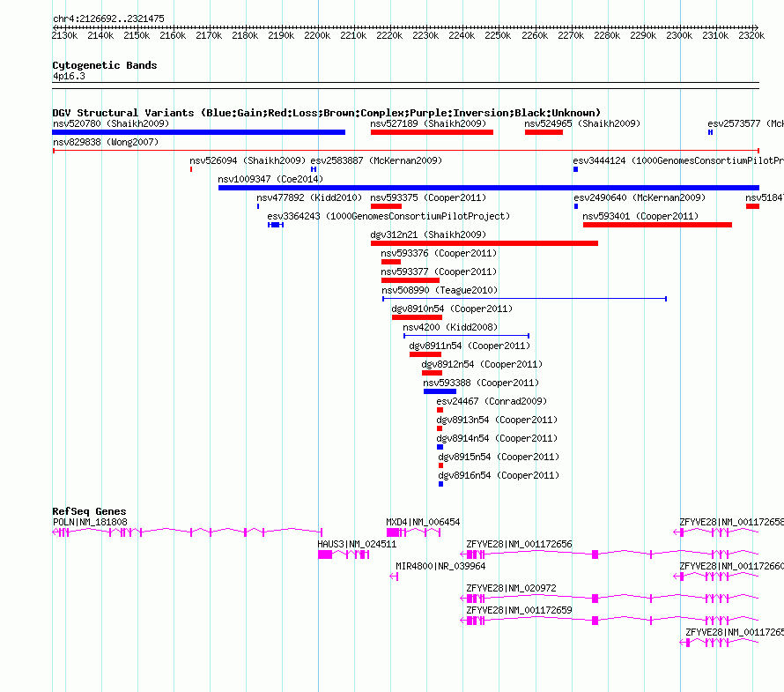
Task: Click the MIR4800|NR_039964 gene label
Action: tap(440, 566)
